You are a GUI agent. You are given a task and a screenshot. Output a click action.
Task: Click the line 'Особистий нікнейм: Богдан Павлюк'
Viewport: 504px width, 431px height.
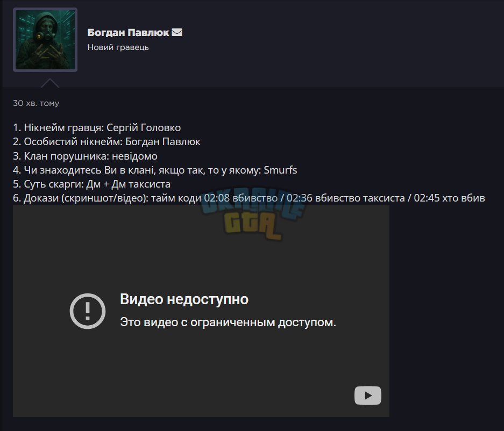107,142
